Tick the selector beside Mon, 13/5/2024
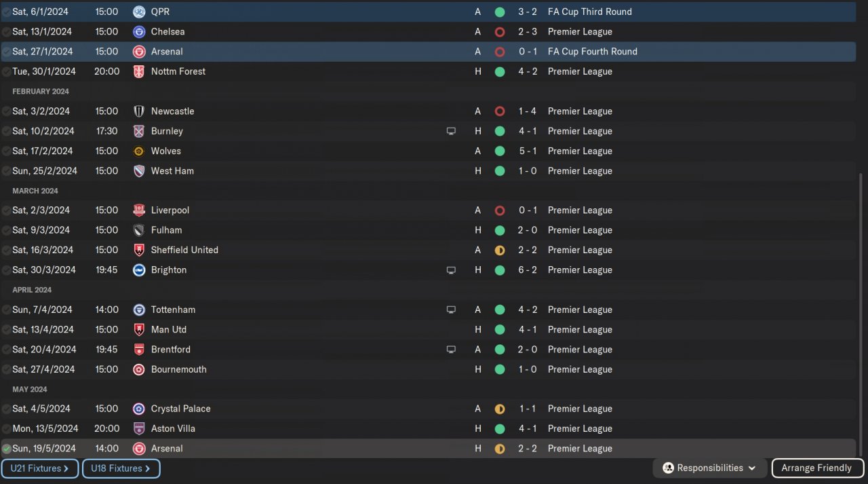 [x=7, y=429]
